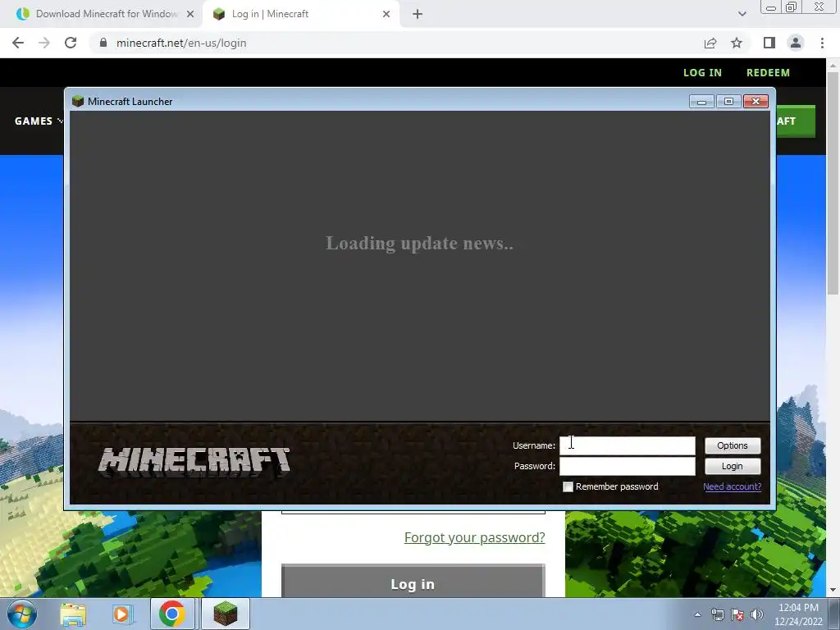Open the Chrome profile avatar

796,43
